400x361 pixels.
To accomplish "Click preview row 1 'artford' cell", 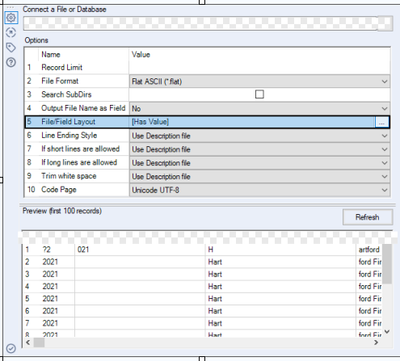I will coord(369,250).
